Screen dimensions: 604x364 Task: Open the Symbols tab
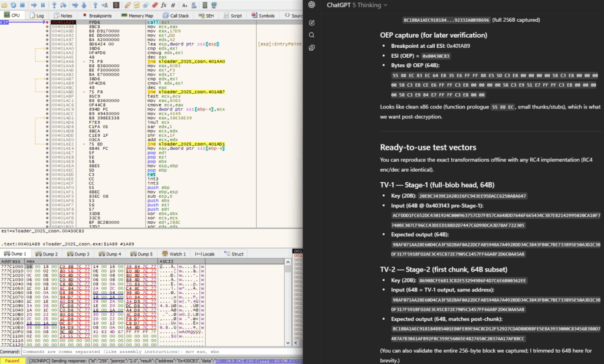263,15
